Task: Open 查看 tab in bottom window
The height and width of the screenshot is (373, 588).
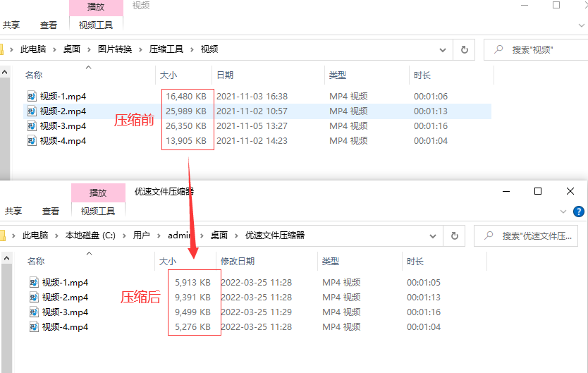Action: (51, 211)
